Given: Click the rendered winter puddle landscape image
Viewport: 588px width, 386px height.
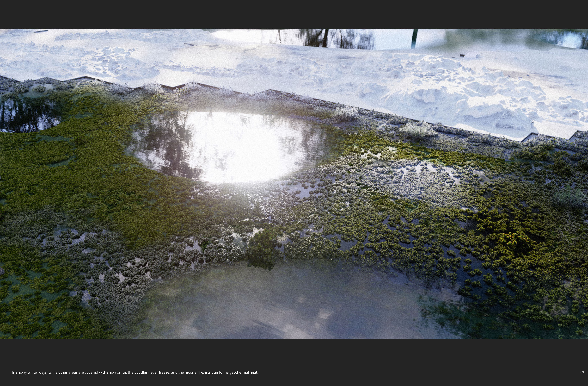Looking at the screenshot, I should (294, 184).
